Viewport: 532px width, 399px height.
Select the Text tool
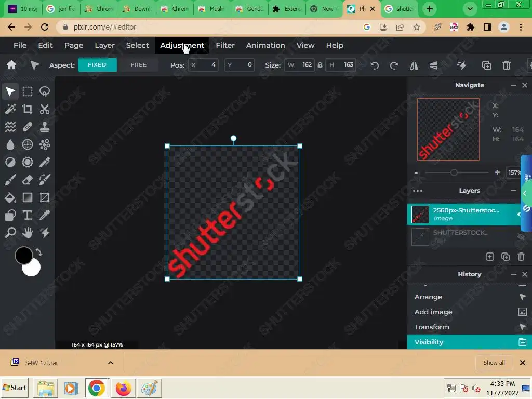coord(28,215)
